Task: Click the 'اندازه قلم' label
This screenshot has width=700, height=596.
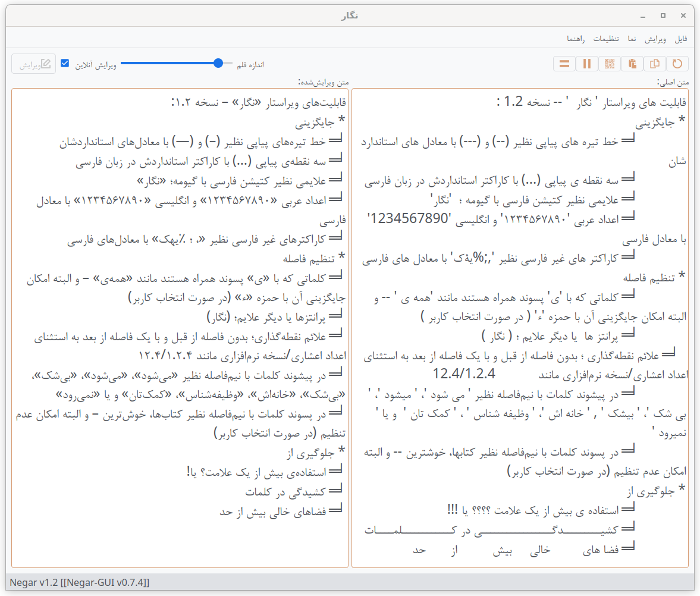Action: [x=250, y=65]
